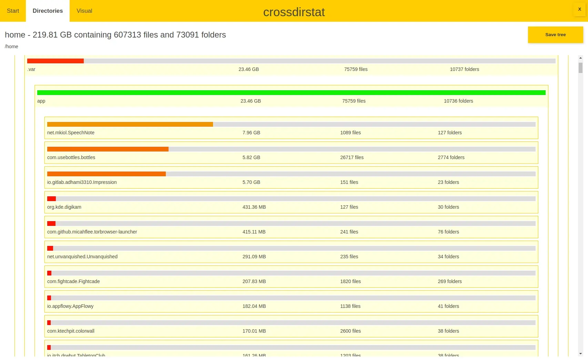Expand the io.appflowy.AppFlowy folder
This screenshot has width=588, height=364.
tap(291, 302)
